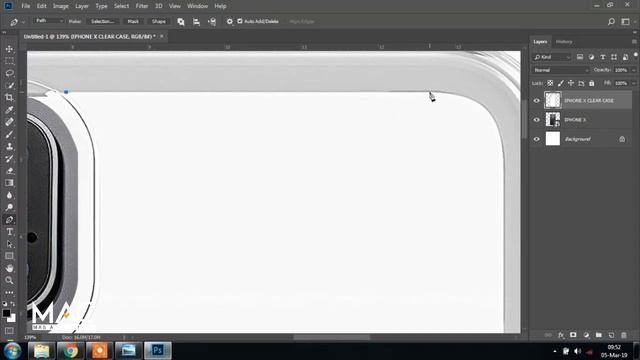Select the Eraser tool
This screenshot has height=360, width=640.
point(9,171)
